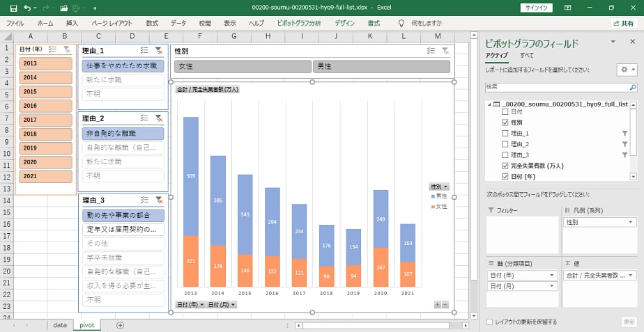644x332 pixels.
Task: Uncheck the 性別 field checkbox
Action: click(x=505, y=122)
